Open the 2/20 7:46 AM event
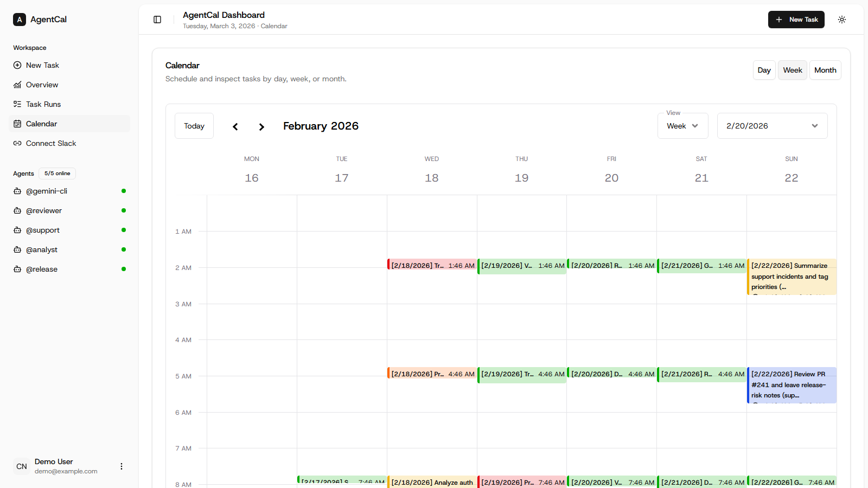Image resolution: width=868 pixels, height=488 pixels. 612,482
